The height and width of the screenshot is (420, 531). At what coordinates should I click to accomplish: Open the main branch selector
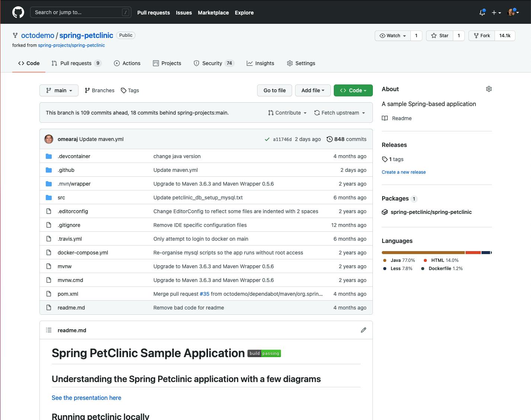[59, 90]
